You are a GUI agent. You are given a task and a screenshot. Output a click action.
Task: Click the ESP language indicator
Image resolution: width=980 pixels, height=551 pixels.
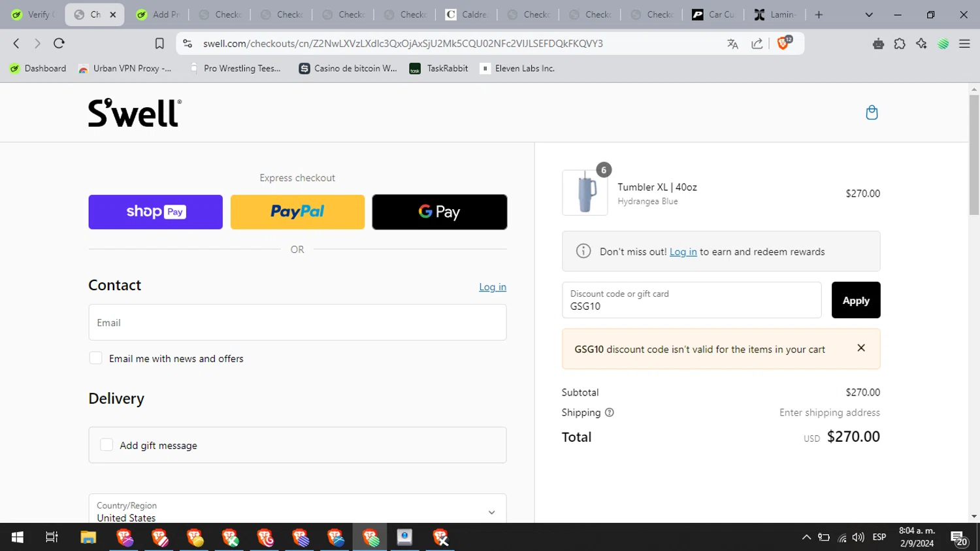tap(879, 537)
